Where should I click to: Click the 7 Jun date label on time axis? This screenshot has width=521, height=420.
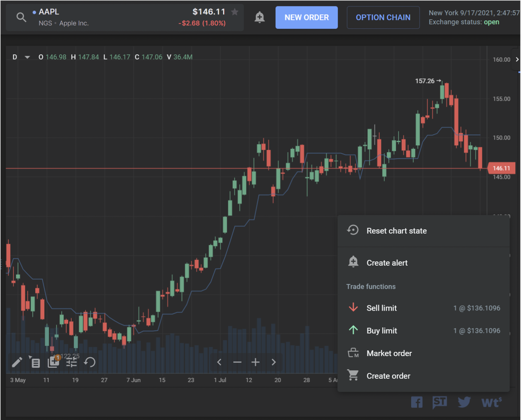pyautogui.click(x=133, y=380)
